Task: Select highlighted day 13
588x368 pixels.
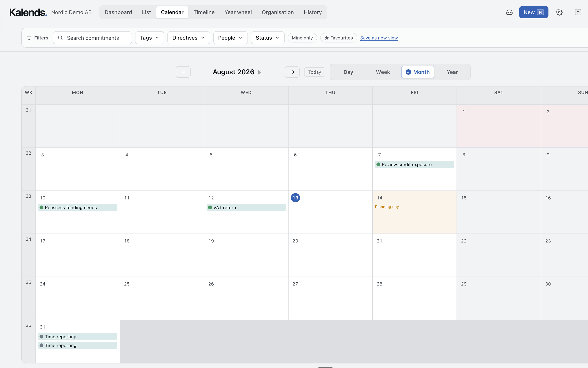Action: (x=295, y=198)
